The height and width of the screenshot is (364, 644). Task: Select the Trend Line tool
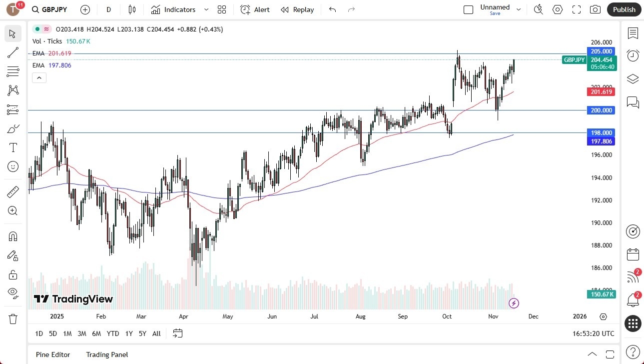tap(12, 52)
